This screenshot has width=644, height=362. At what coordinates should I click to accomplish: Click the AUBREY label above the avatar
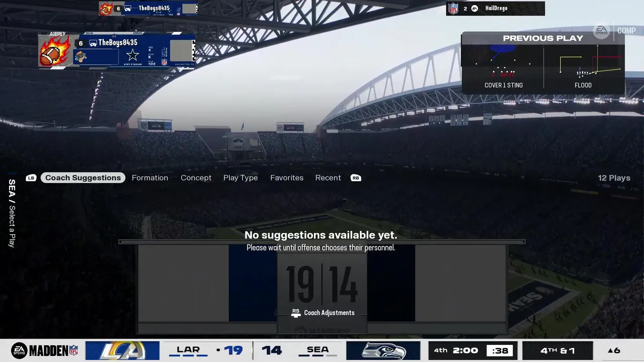click(58, 34)
